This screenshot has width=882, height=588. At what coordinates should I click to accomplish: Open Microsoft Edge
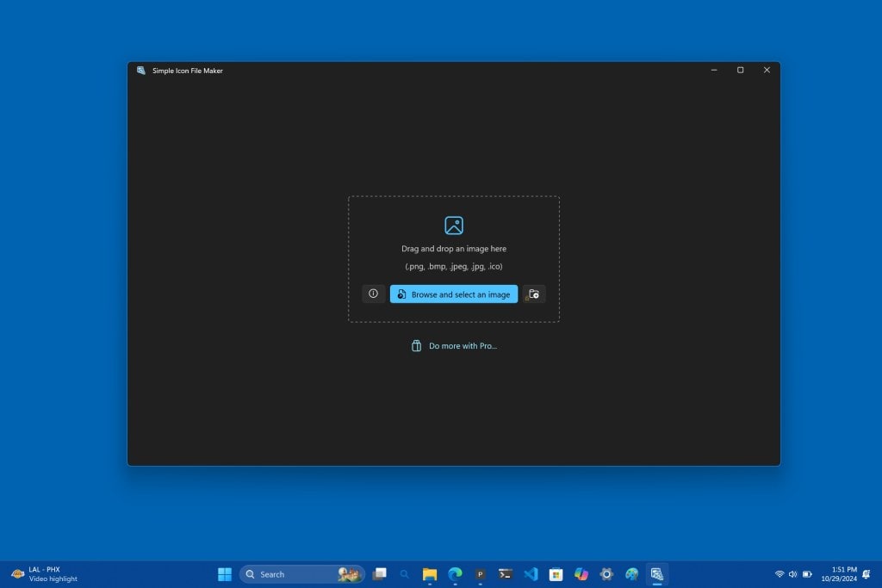(455, 573)
